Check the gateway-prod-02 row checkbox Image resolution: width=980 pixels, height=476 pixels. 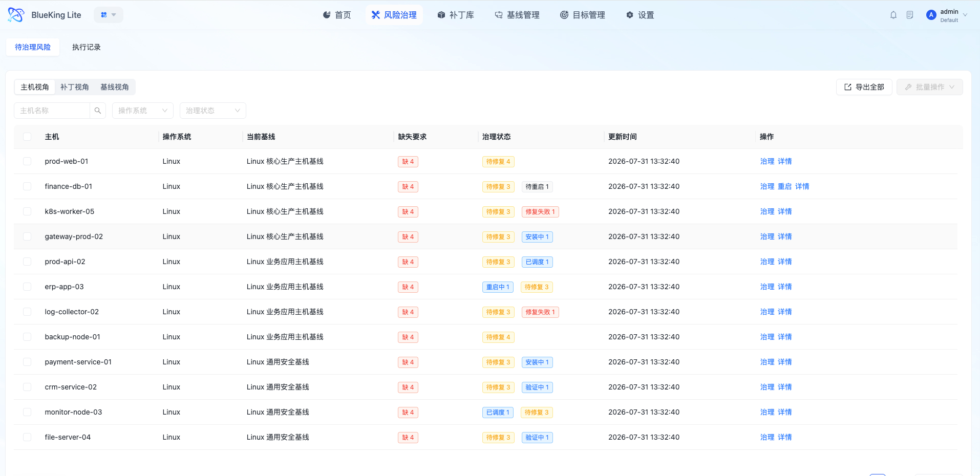[27, 236]
